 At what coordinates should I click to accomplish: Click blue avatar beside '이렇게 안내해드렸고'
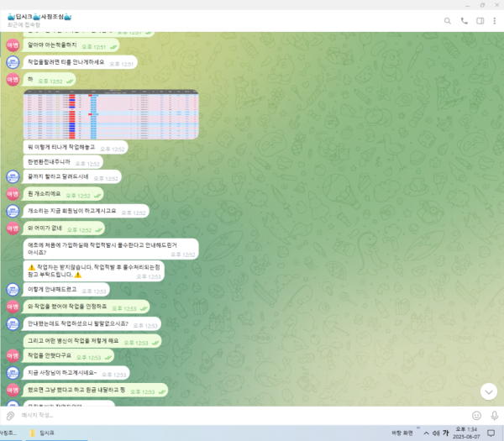point(13,289)
